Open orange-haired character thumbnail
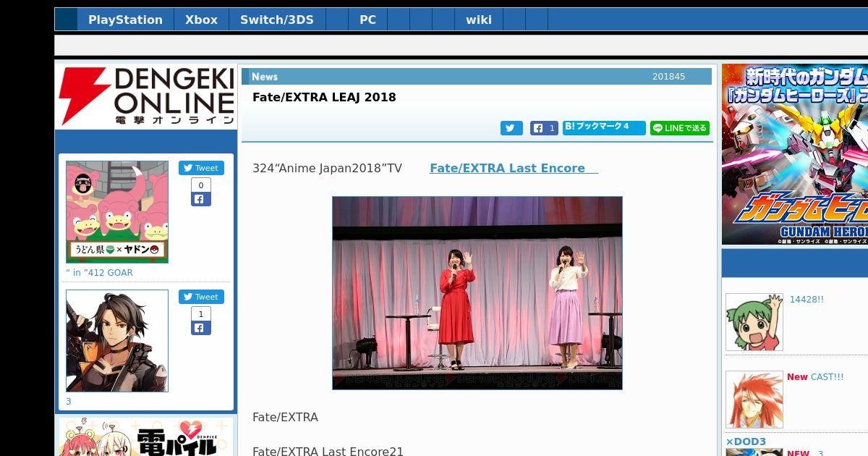This screenshot has height=456, width=868. (754, 400)
